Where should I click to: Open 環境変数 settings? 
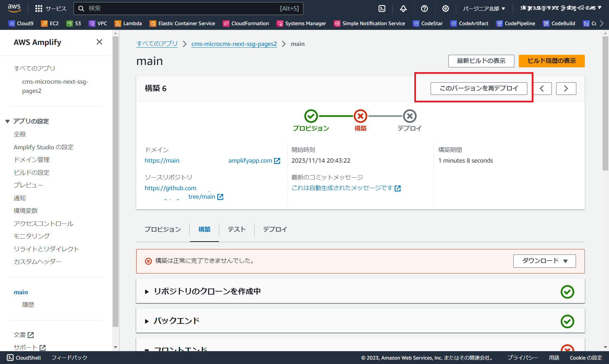click(26, 211)
